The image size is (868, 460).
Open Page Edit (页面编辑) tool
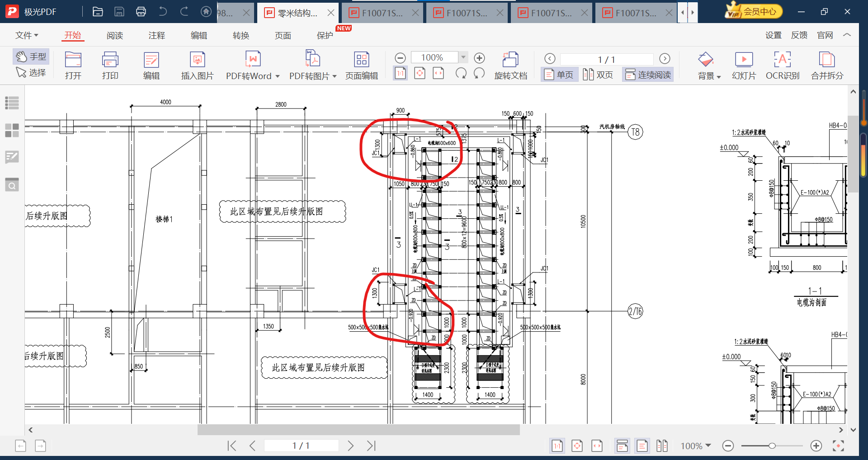click(361, 66)
